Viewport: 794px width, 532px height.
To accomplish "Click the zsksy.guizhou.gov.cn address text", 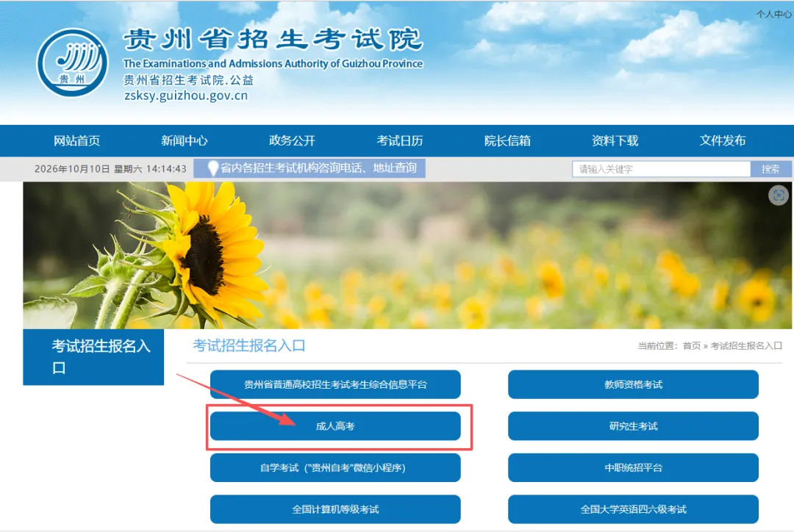I will (186, 96).
